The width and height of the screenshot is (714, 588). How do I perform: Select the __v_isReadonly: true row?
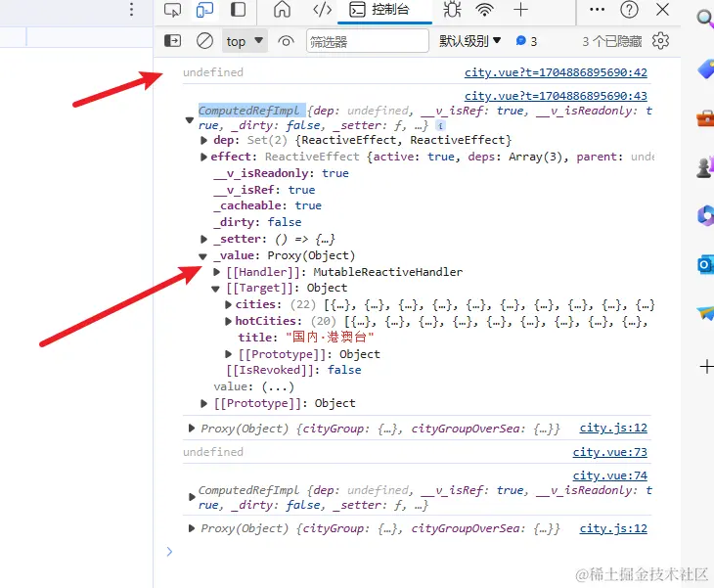point(282,173)
